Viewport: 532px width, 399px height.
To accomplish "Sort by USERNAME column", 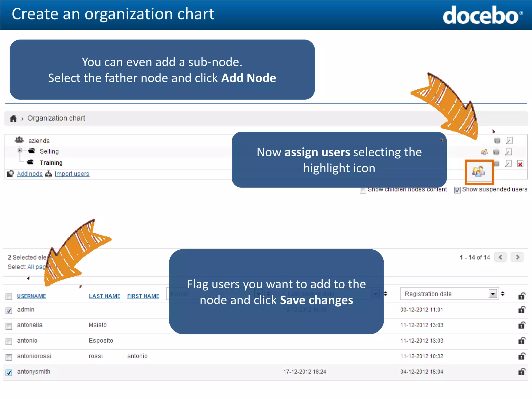I will (31, 296).
